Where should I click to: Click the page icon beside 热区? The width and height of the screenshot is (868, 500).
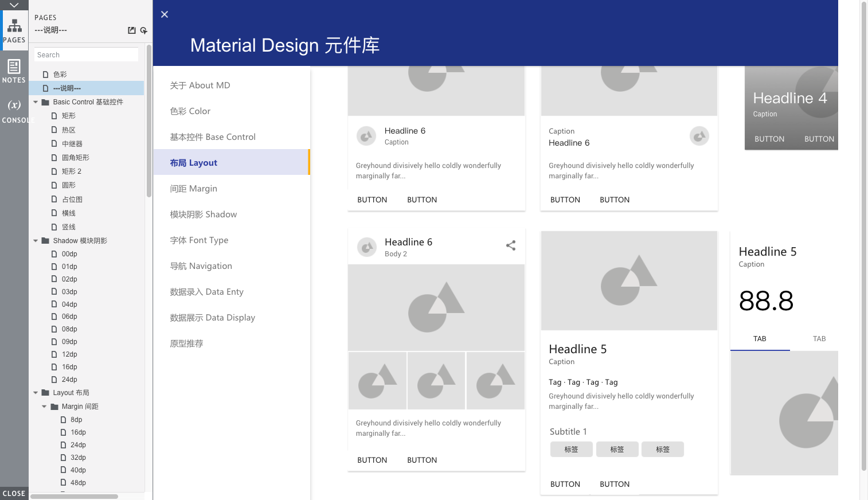(x=54, y=130)
